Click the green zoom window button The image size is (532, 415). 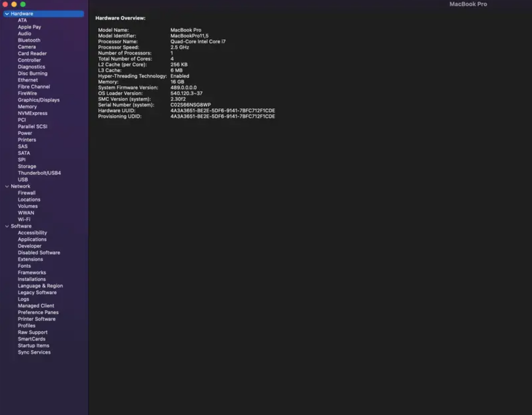23,4
